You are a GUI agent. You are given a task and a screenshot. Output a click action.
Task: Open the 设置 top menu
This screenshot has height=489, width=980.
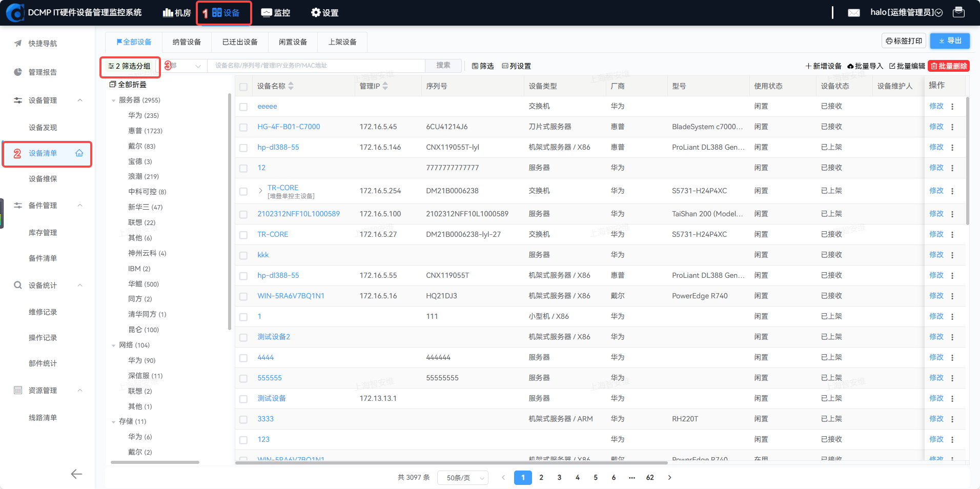click(x=325, y=13)
